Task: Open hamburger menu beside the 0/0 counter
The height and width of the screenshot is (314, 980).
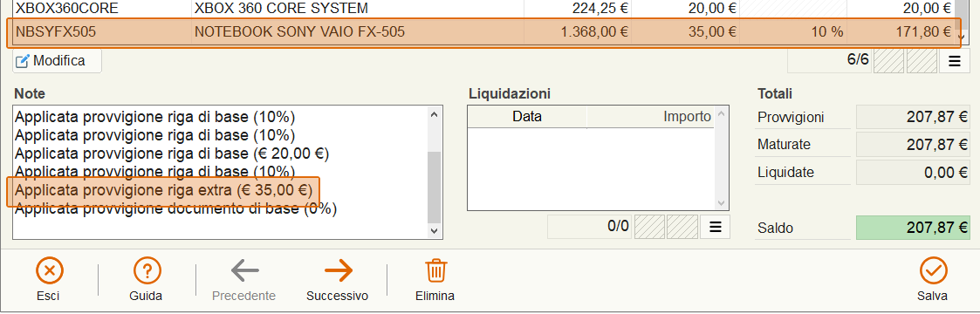Action: coord(715,227)
